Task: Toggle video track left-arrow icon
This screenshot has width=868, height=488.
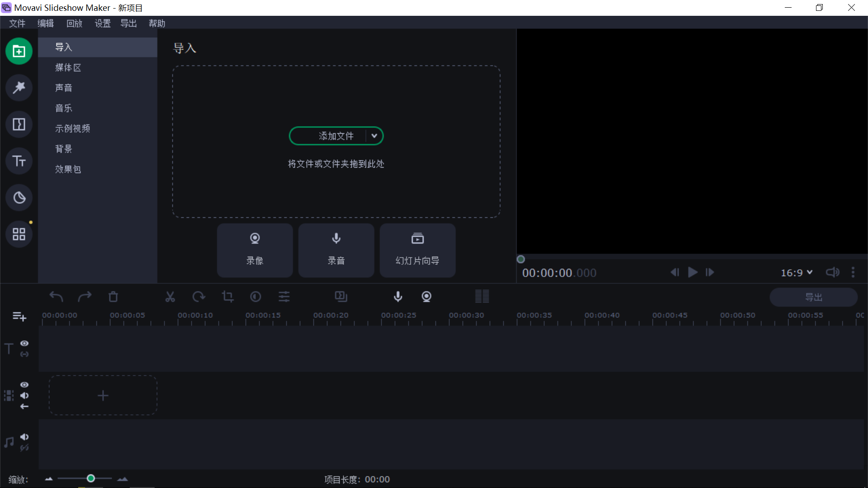Action: tap(24, 407)
